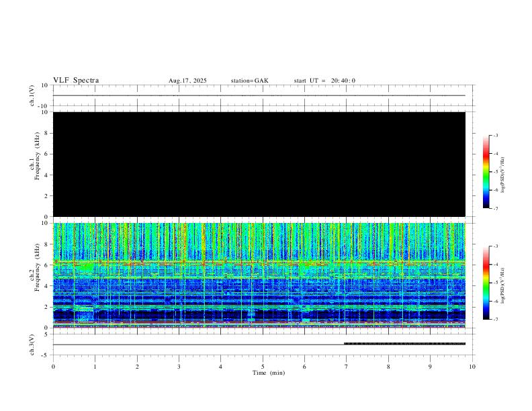The height and width of the screenshot is (411, 532).
Task: Select the ch.2 "Frequency (kHz)" axis label
Action: click(x=37, y=267)
